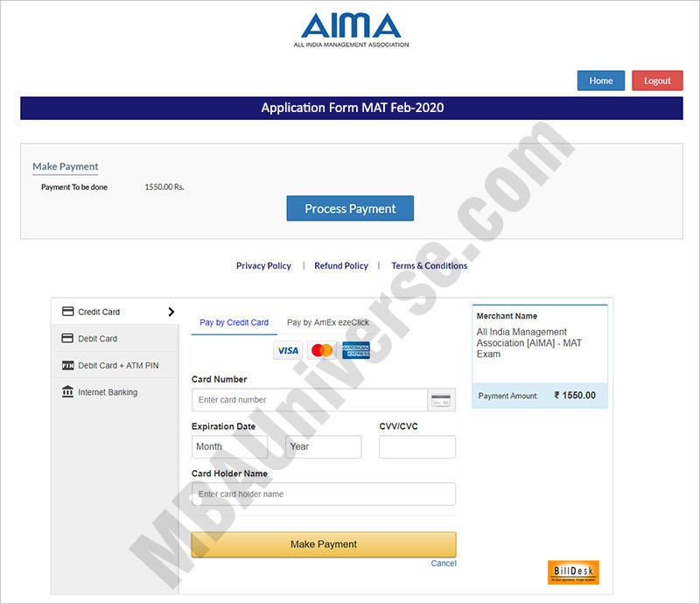Click Application Form MAT Feb-2020 banner
Viewport: 700px width, 604px height.
[352, 108]
